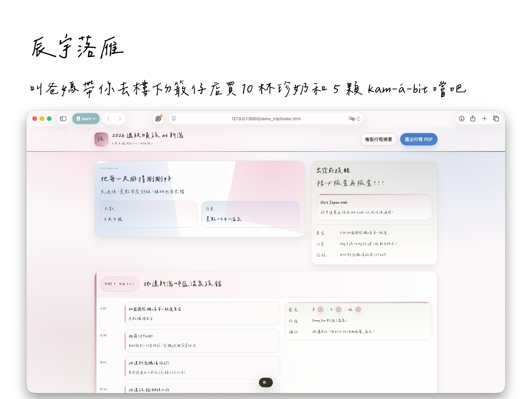The height and width of the screenshot is (399, 532).
Task: Open the Downloads icon in the toolbar
Action: coord(462,119)
